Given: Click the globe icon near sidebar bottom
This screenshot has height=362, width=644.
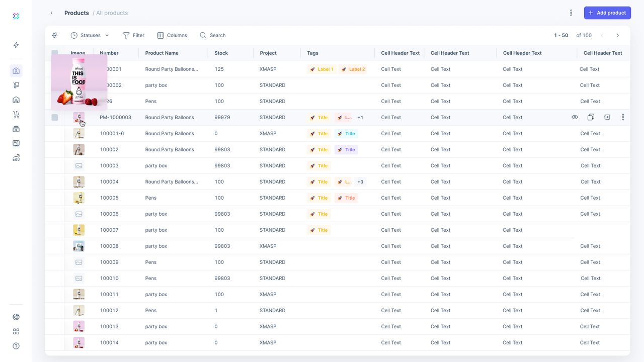Looking at the screenshot, I should (x=16, y=317).
